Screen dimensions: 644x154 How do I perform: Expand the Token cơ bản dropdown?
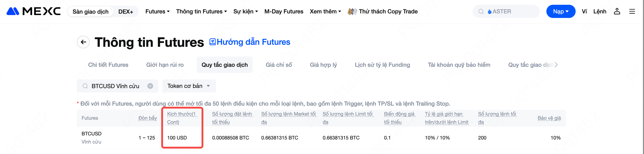(189, 86)
